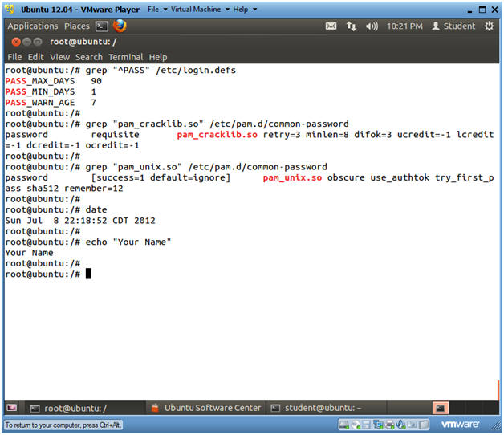Click the 'To return to your computer' hint
Viewport: 504px width, 435px height.
coord(63,425)
